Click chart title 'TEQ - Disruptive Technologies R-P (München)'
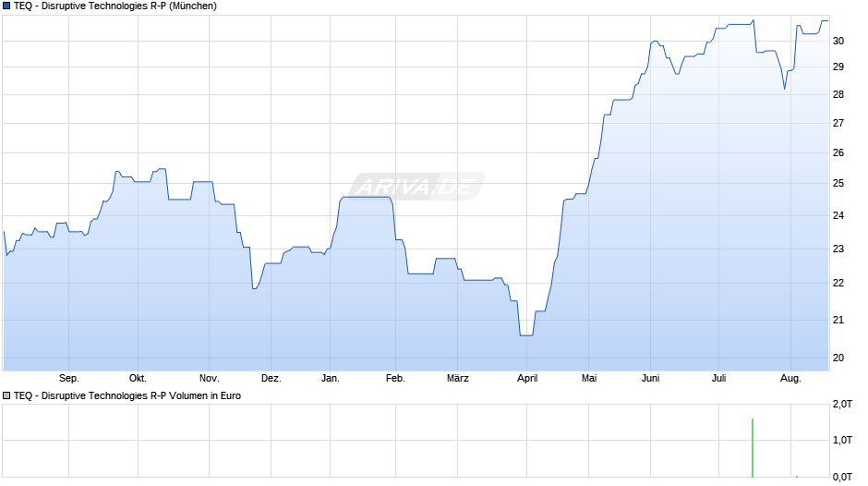This screenshot has height=486, width=868. click(x=115, y=6)
